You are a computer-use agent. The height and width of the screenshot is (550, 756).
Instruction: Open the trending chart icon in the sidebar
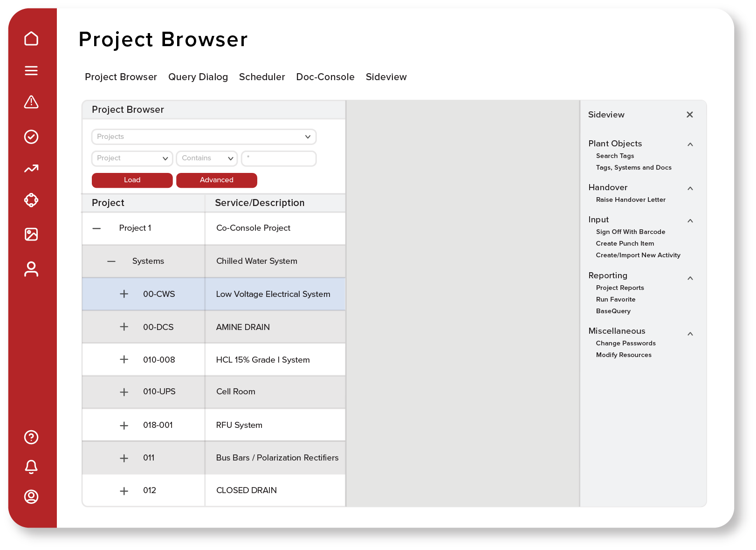(31, 168)
